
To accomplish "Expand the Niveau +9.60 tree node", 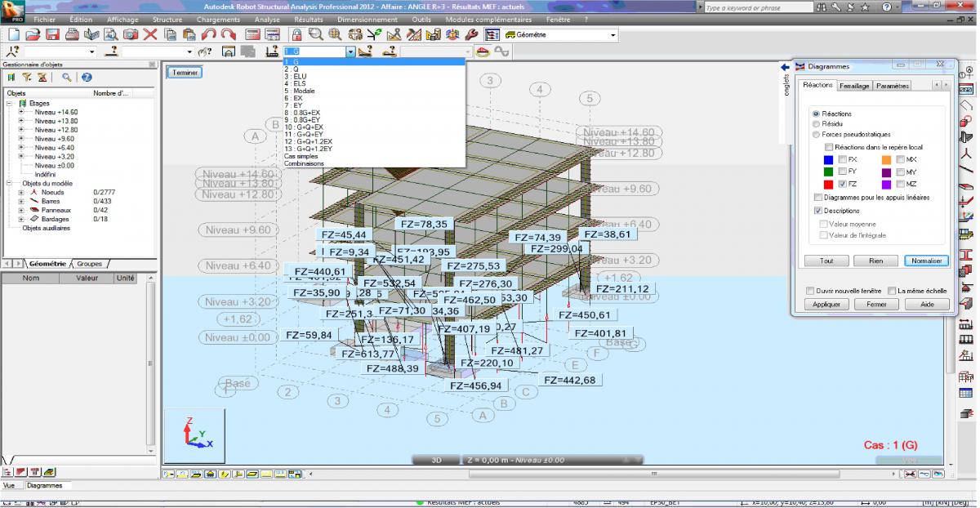I will click(21, 139).
